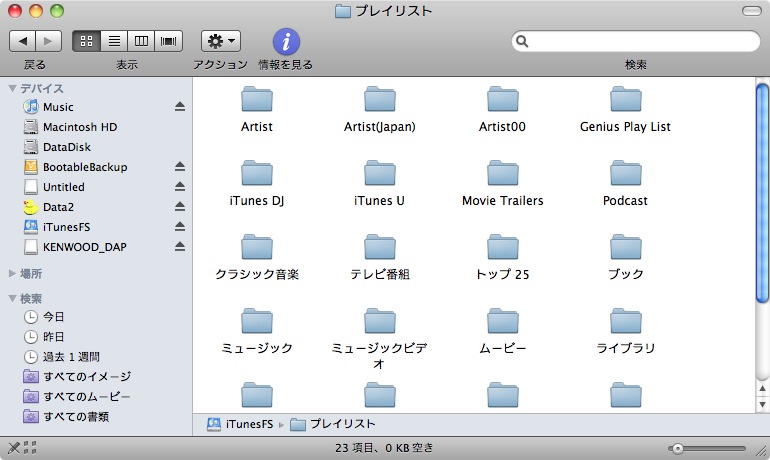Click iTunesFS in the path bar
Screen dimensions: 770x460
click(x=240, y=424)
